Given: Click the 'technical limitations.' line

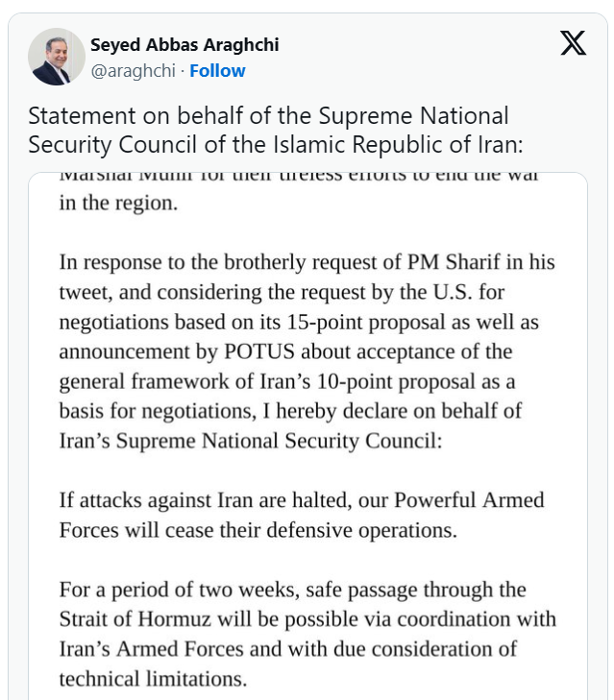Looking at the screenshot, I should (152, 679).
